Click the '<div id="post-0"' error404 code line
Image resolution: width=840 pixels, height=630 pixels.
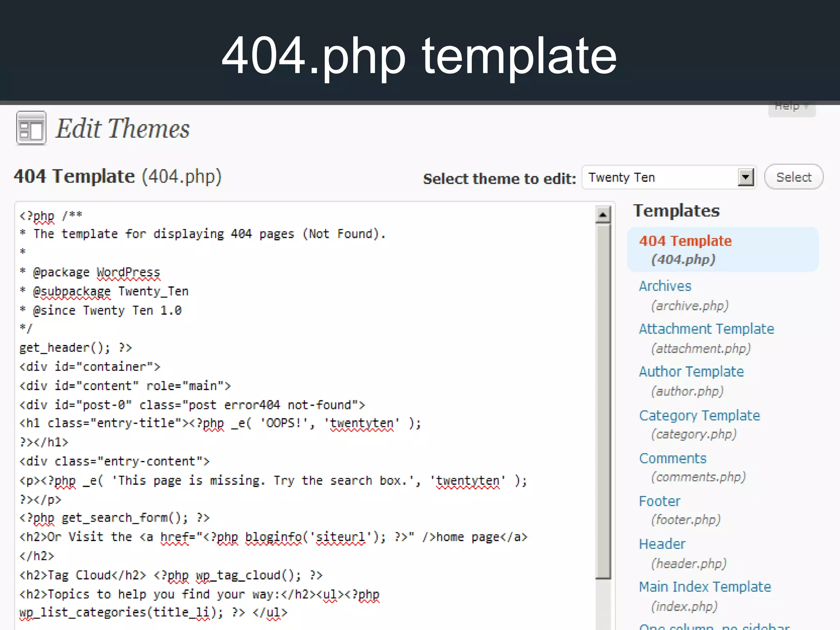(192, 405)
